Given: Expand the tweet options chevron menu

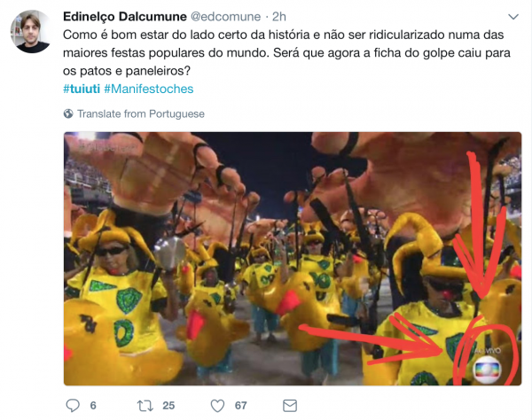Looking at the screenshot, I should coord(513,17).
